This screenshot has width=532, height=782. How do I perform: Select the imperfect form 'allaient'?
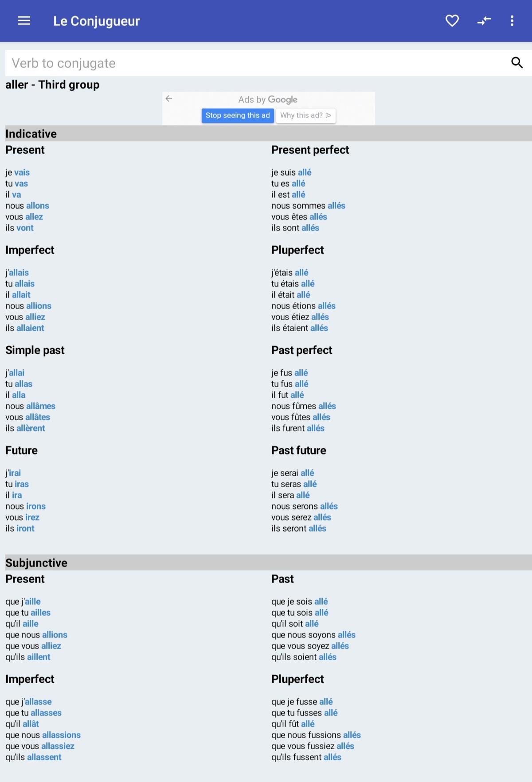pyautogui.click(x=30, y=328)
